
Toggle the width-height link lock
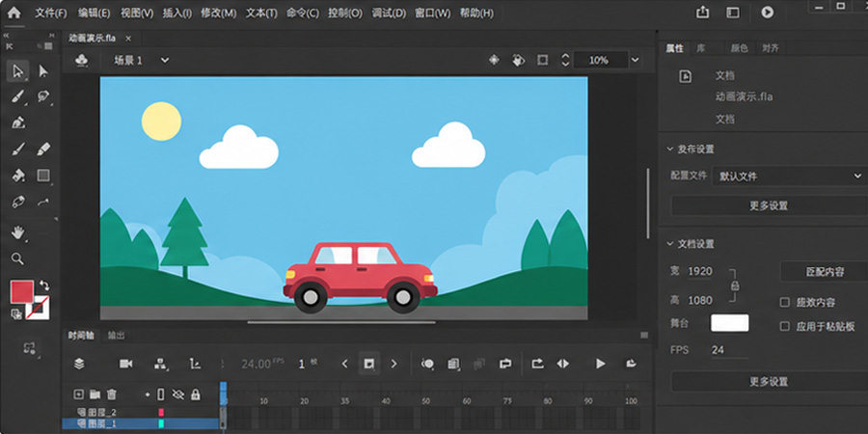735,285
